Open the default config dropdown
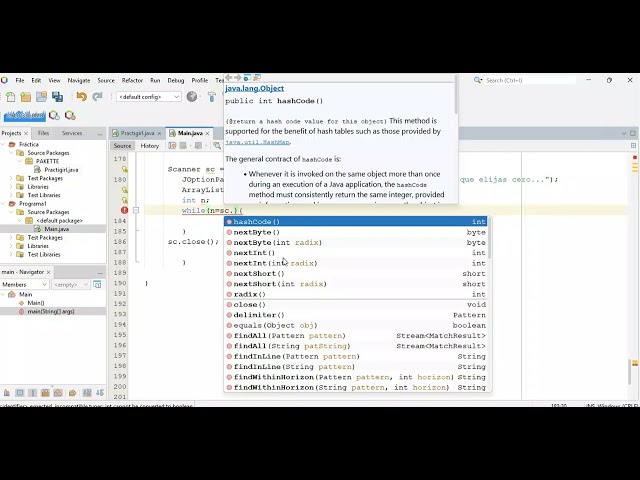The image size is (640, 480). click(149, 97)
